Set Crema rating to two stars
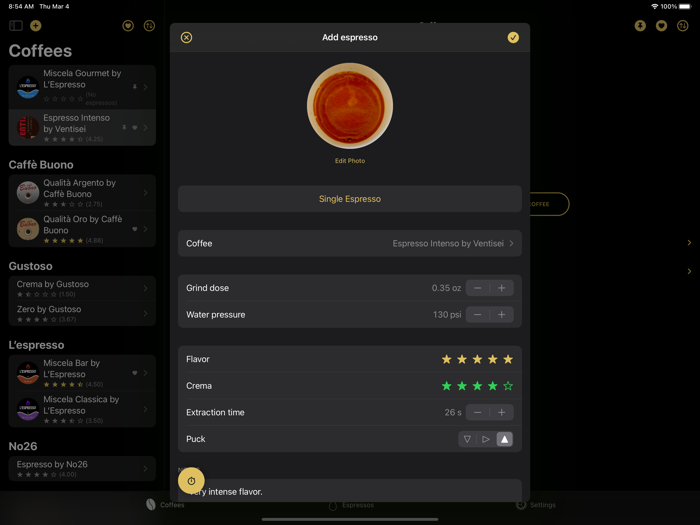 click(462, 386)
